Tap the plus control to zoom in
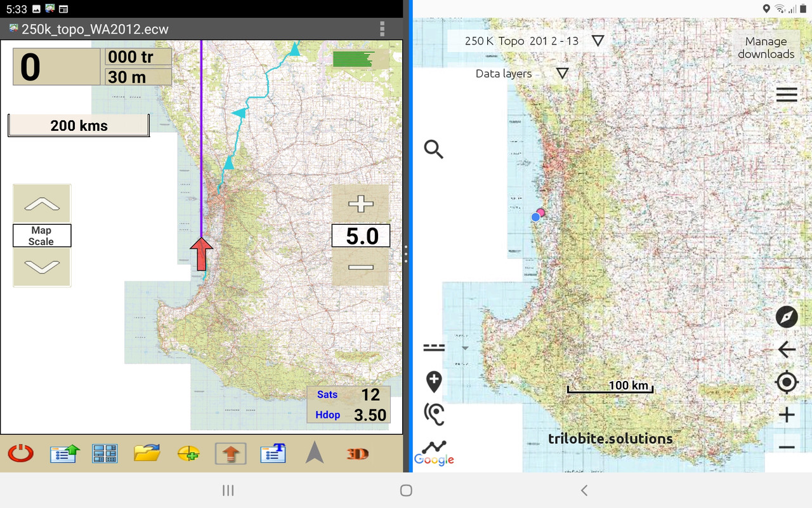Image resolution: width=812 pixels, height=508 pixels. pos(787,415)
